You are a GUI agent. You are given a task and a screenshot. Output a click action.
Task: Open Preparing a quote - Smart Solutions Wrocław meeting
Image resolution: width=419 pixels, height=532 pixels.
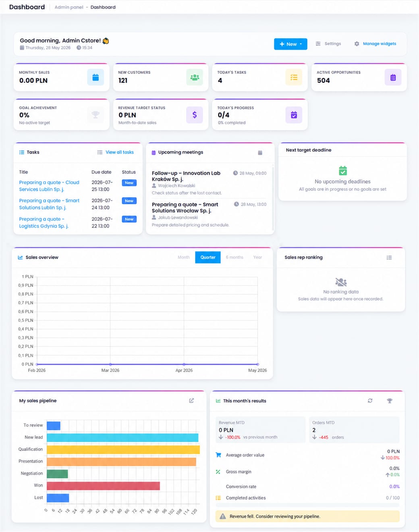tap(185, 208)
